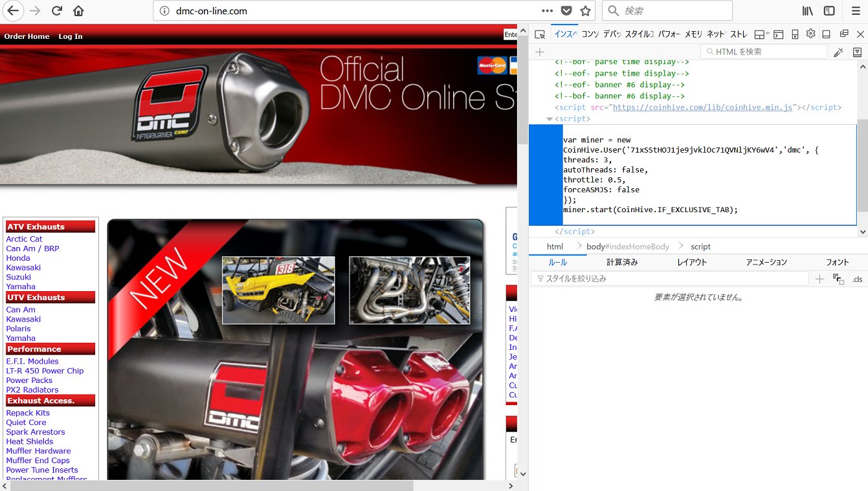Toggle the .cls class panel
The image size is (868, 491).
coord(857,279)
